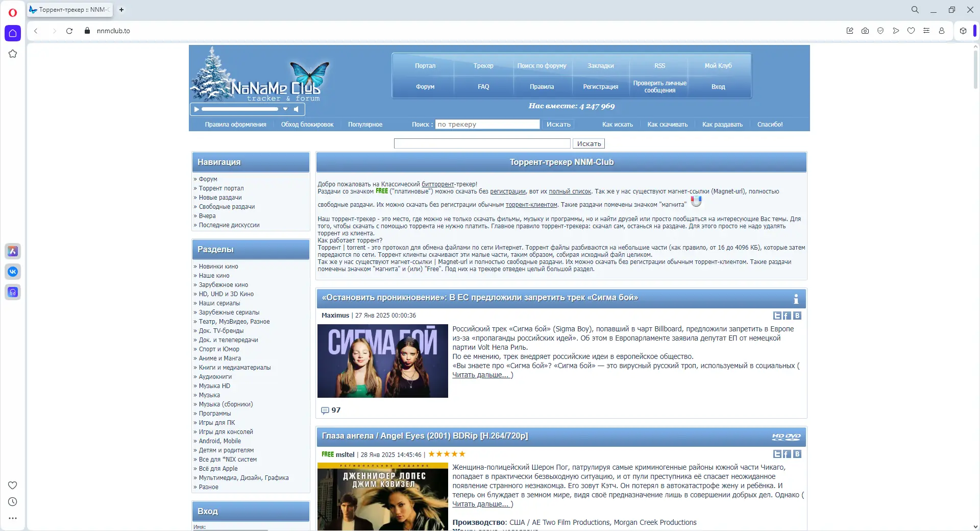
Task: Click info icon on Sigma Boy header
Action: (796, 299)
